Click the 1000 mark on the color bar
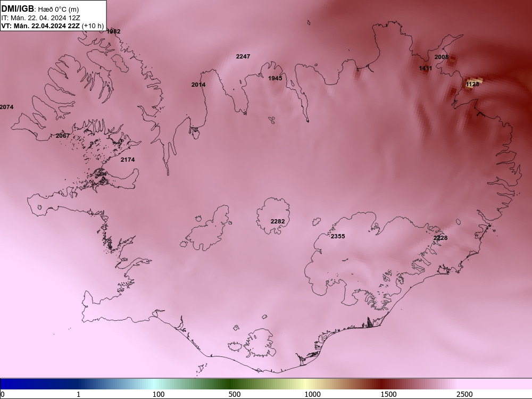Image resolution: width=532 pixels, height=399 pixels. tap(312, 394)
